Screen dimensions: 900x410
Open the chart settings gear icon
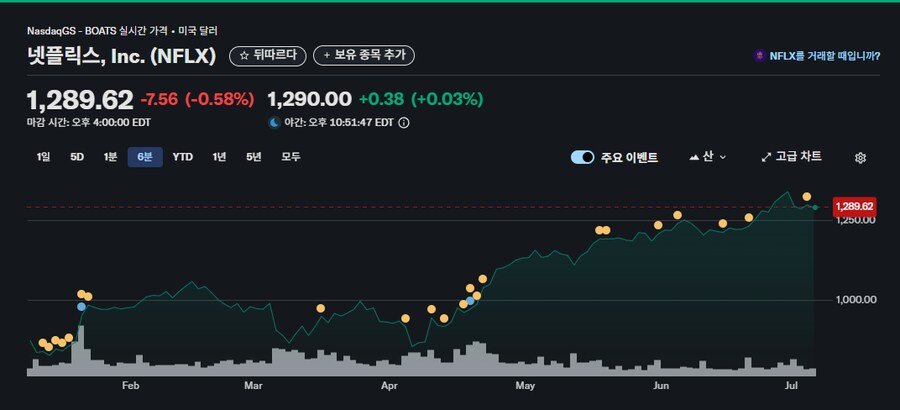point(860,158)
